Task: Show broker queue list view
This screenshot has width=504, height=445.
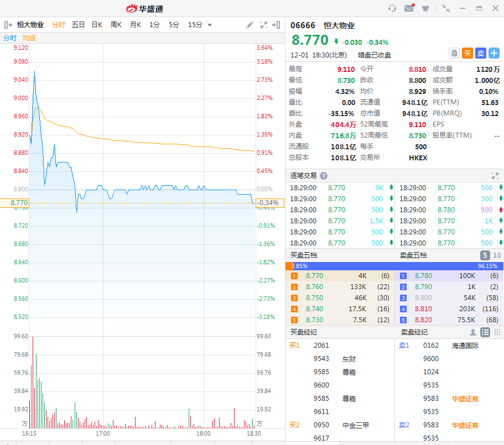Action: point(485,332)
